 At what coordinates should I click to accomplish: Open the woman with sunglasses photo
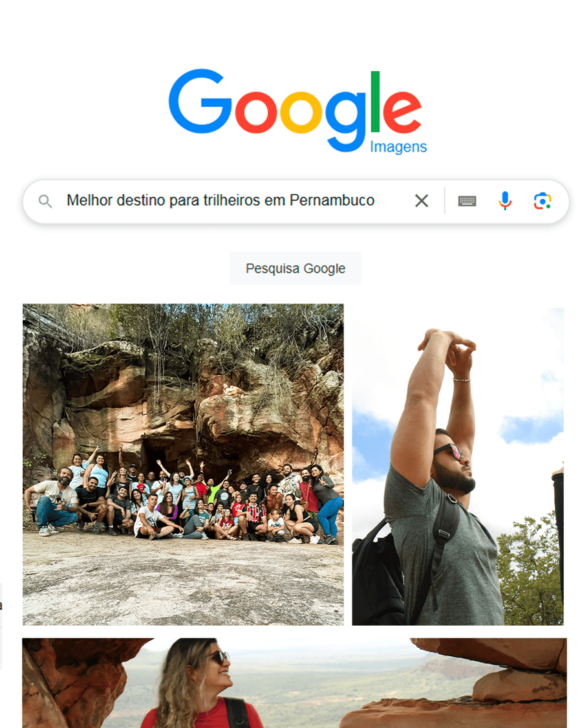(x=294, y=683)
